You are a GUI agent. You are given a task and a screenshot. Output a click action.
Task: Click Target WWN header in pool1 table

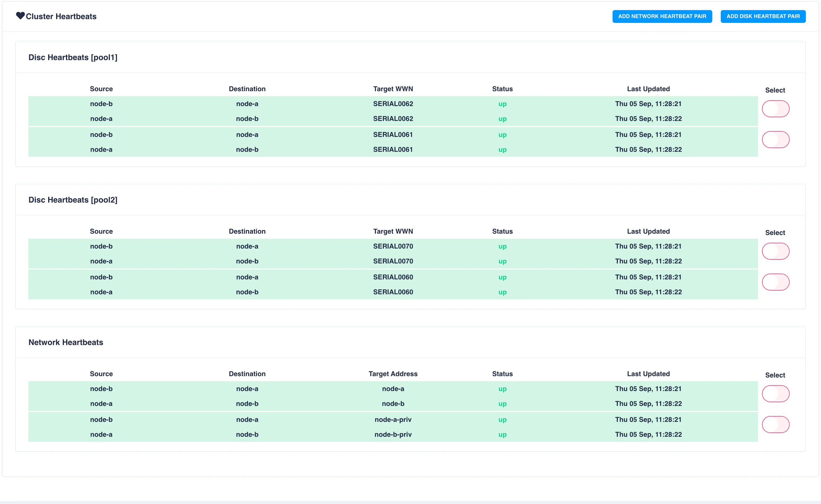click(393, 89)
